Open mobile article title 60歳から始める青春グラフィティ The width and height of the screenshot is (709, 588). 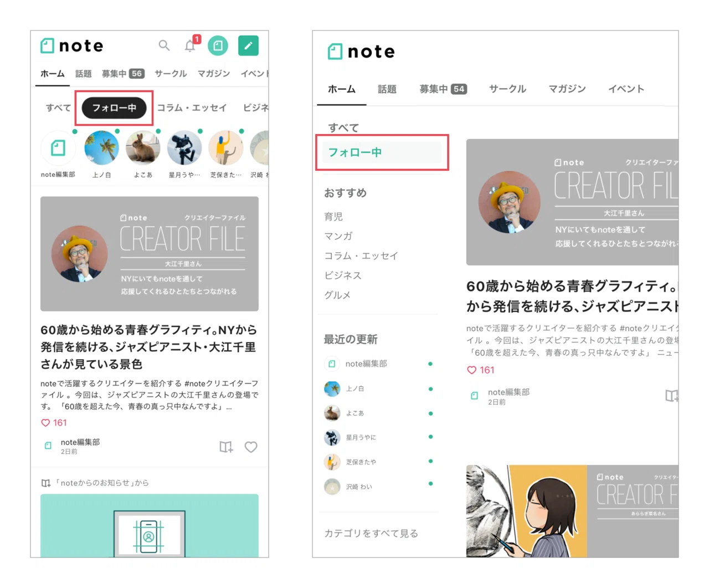148,347
